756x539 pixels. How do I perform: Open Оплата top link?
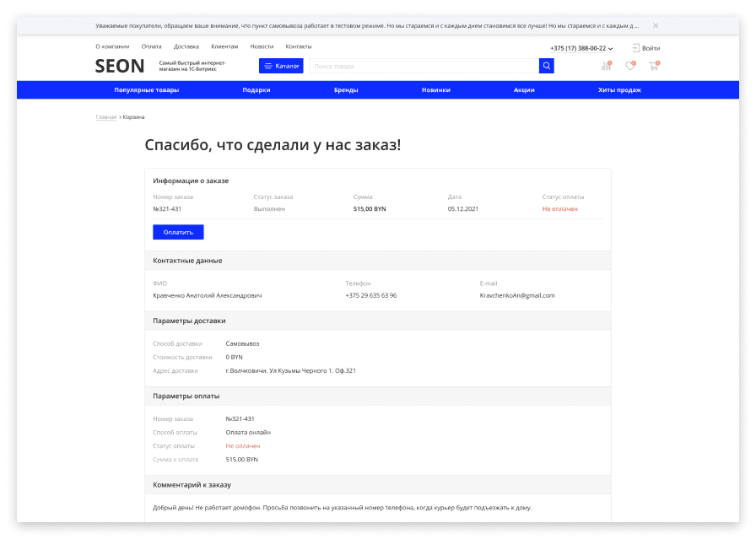coord(151,46)
